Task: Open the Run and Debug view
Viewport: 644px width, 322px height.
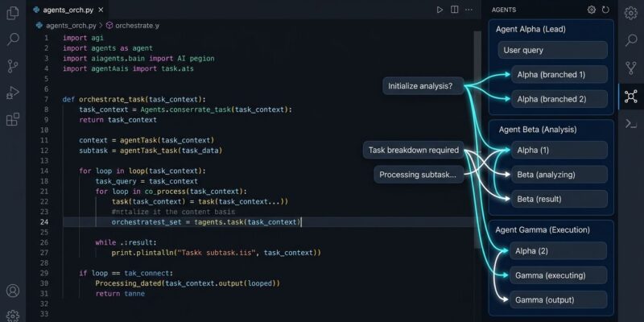Action: pos(13,93)
